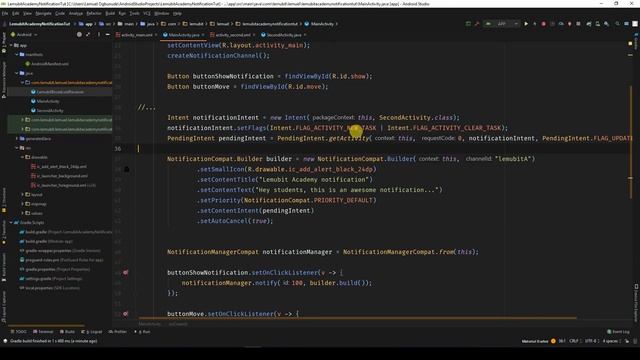This screenshot has height=360, width=640.
Task: Click the Make Project hammer icon
Action: point(477,24)
